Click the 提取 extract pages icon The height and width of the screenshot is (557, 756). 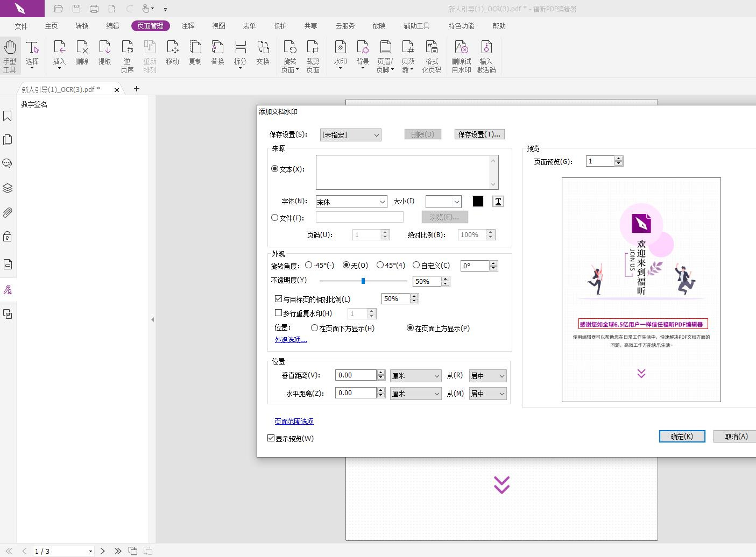104,54
